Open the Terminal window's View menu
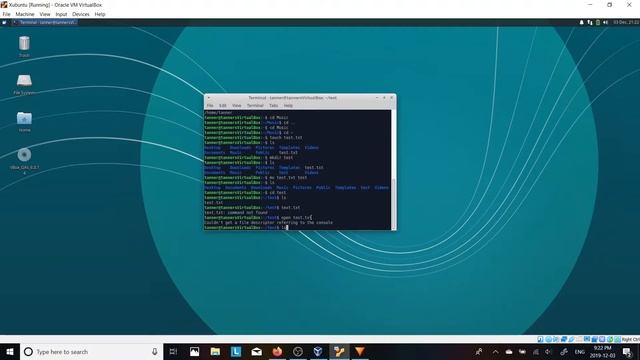 (236, 105)
